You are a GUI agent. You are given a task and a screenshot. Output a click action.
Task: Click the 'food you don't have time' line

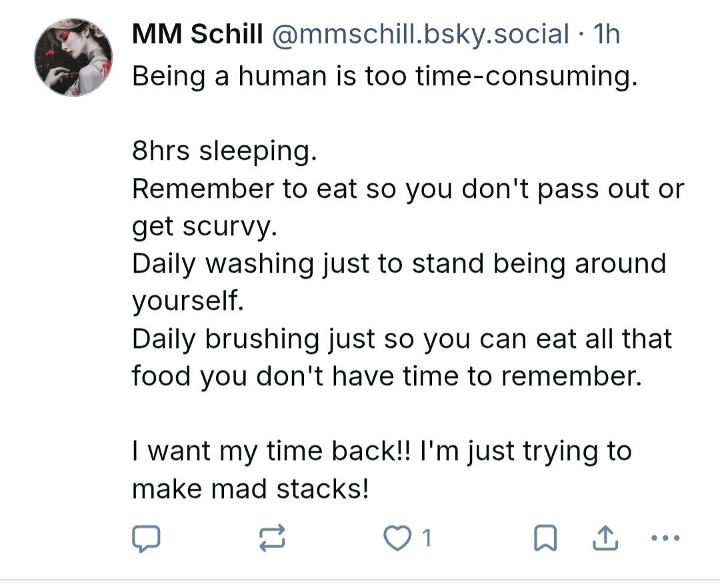[387, 376]
